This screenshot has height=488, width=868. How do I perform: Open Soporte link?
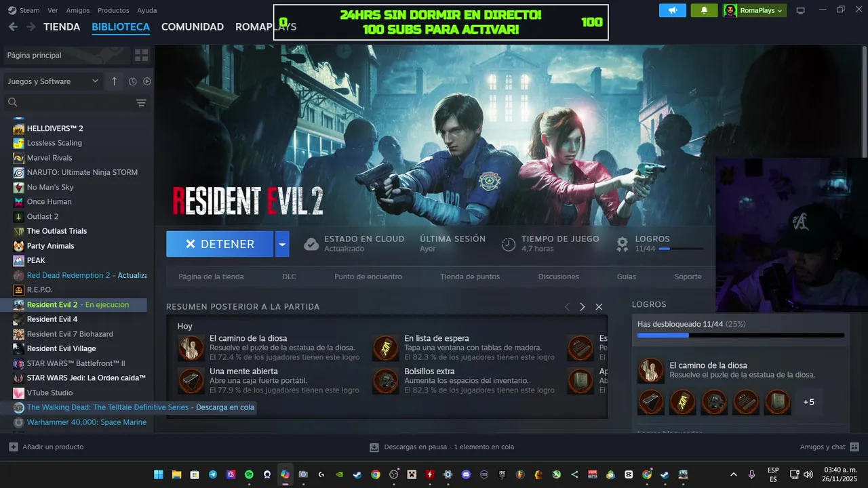[688, 277]
